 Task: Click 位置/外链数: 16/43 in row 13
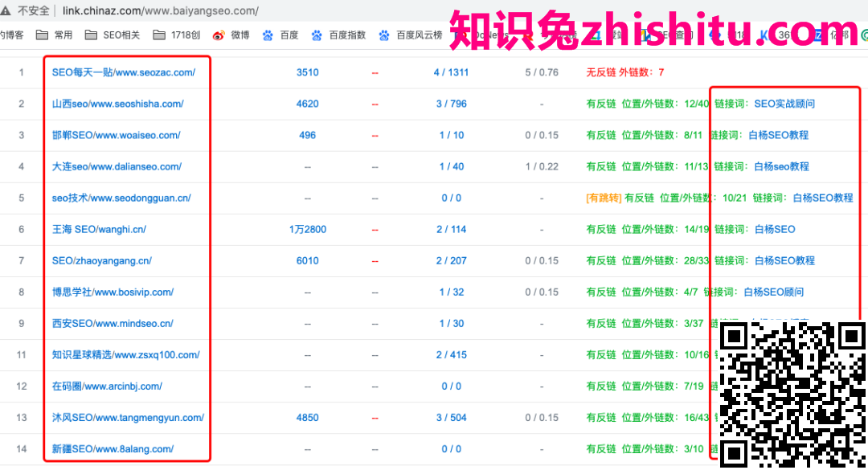[665, 418]
